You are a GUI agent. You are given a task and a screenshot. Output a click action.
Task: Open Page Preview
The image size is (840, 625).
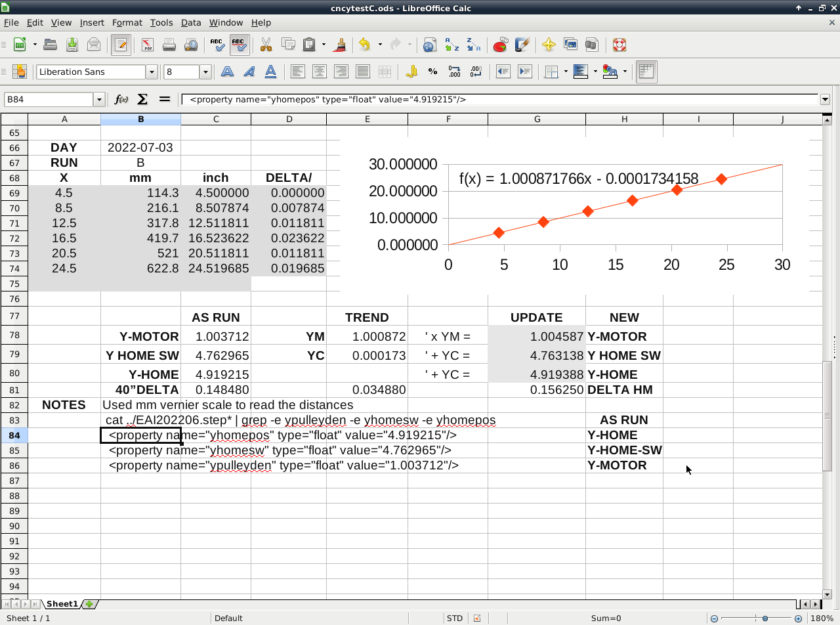click(x=191, y=45)
